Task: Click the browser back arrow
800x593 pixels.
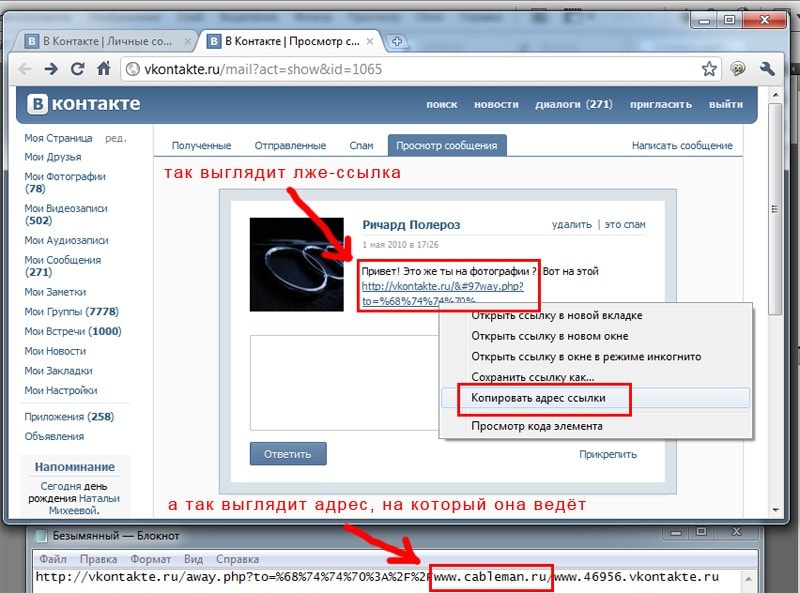Action: [x=24, y=69]
